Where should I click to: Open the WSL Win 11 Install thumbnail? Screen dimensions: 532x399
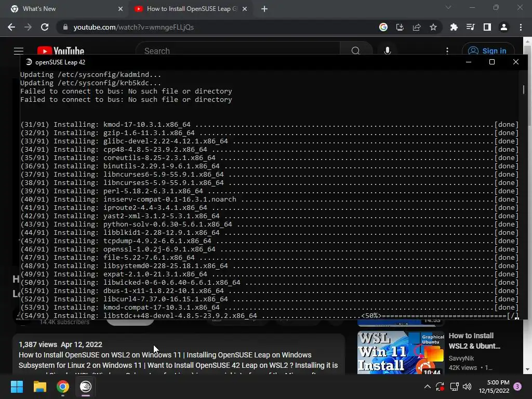401,353
